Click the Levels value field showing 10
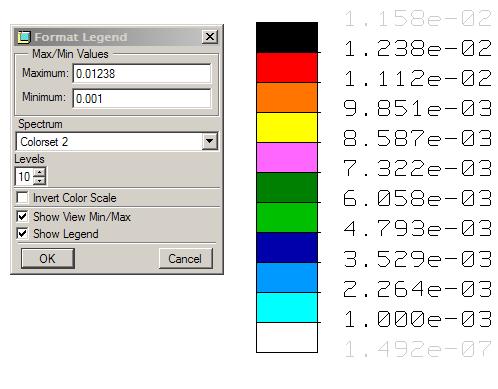The width and height of the screenshot is (498, 389). click(x=24, y=176)
